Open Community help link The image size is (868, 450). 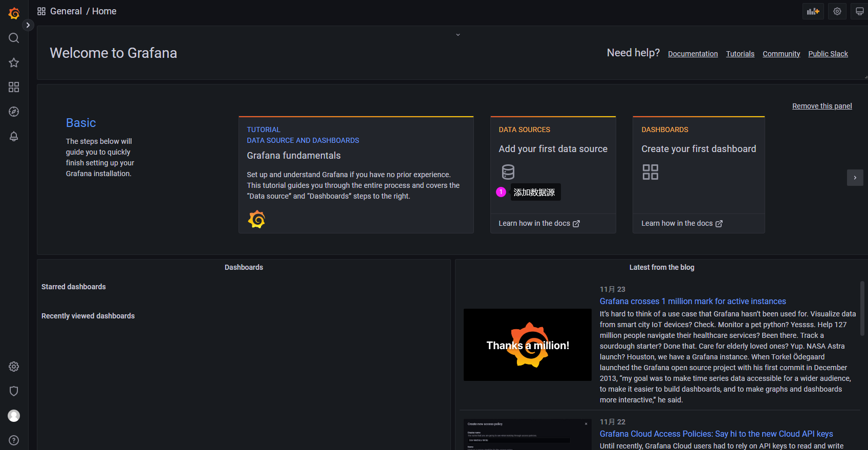[781, 54]
